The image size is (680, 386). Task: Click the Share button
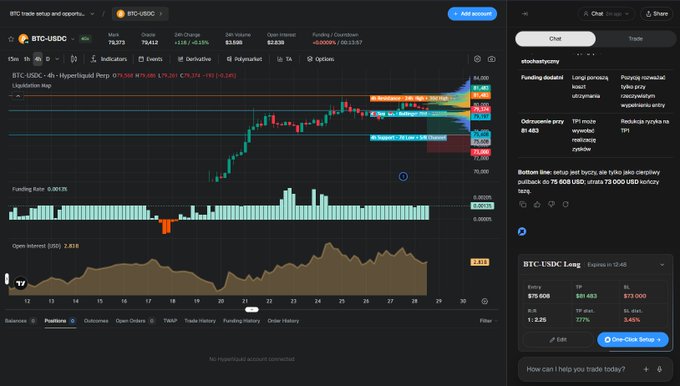pos(657,14)
